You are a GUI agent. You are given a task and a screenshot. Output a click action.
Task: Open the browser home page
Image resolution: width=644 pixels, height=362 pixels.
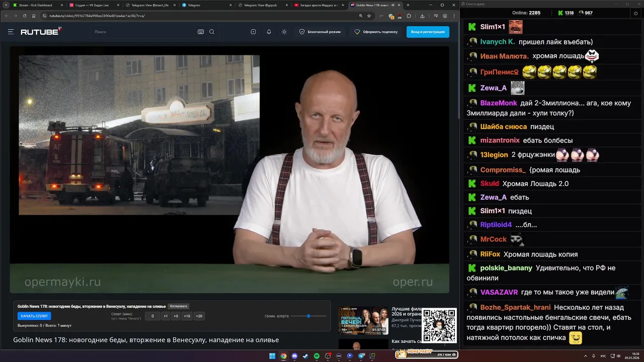pos(34,16)
